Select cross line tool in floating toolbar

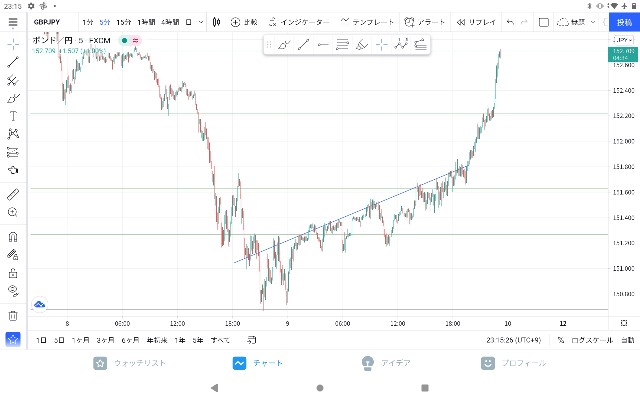(382, 44)
